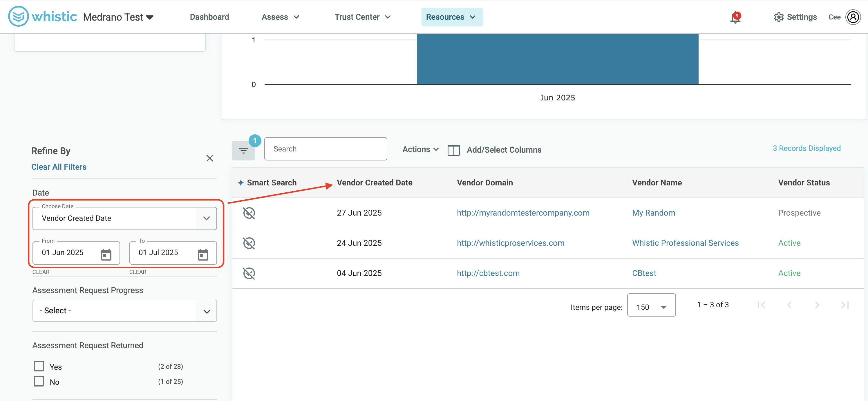Clear the From date
Screen dimensions: 868x401
[41, 272]
